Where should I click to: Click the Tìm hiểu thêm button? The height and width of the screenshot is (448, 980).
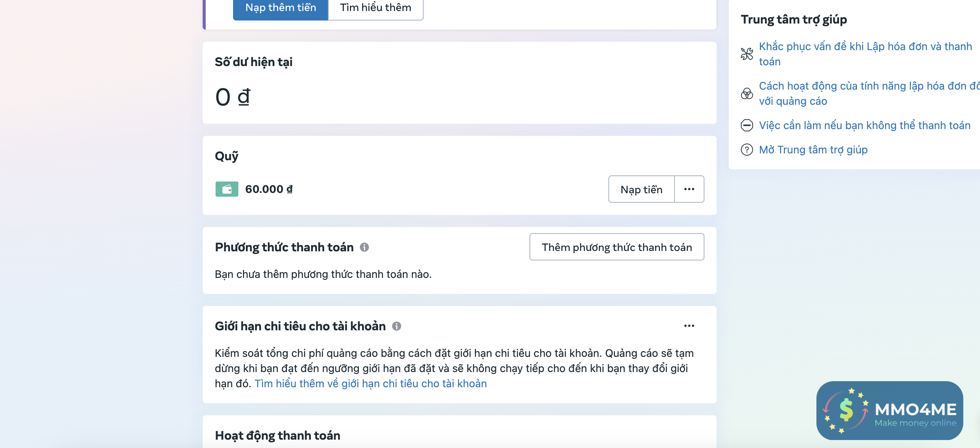point(375,8)
